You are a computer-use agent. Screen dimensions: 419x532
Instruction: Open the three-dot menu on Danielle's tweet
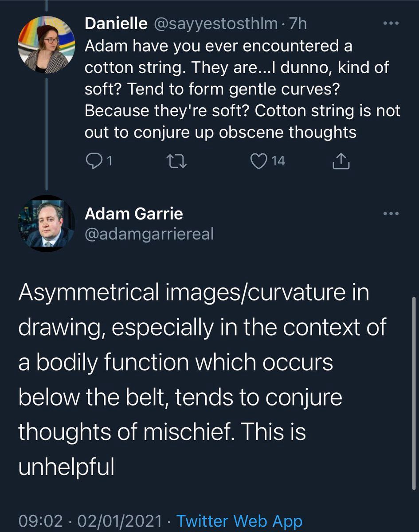(391, 23)
